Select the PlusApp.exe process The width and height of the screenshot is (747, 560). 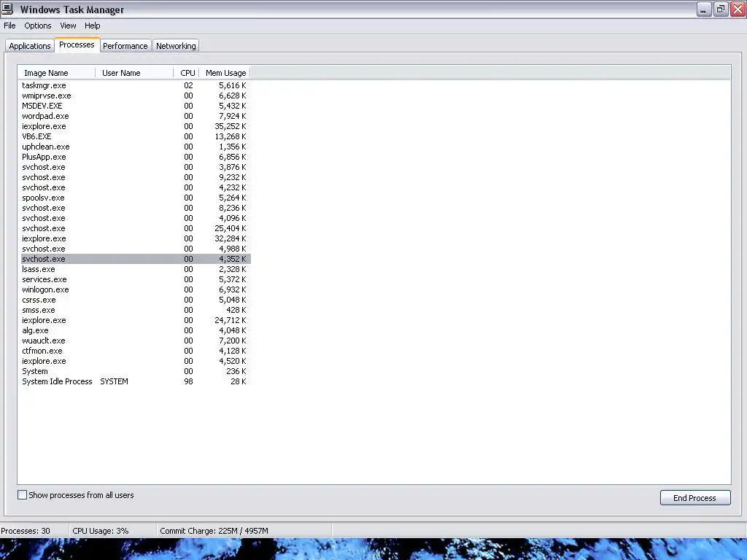coord(135,157)
